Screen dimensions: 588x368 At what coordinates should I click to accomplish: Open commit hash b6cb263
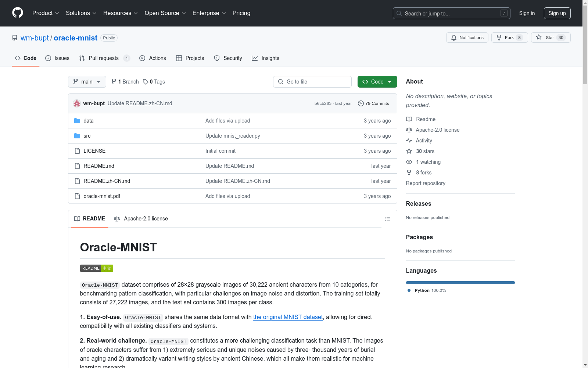coord(323,103)
